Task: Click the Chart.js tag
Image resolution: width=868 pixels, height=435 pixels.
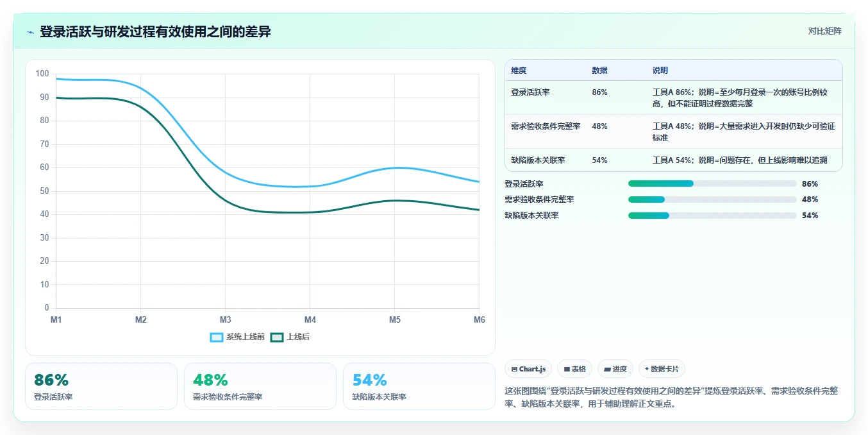Action: 528,369
